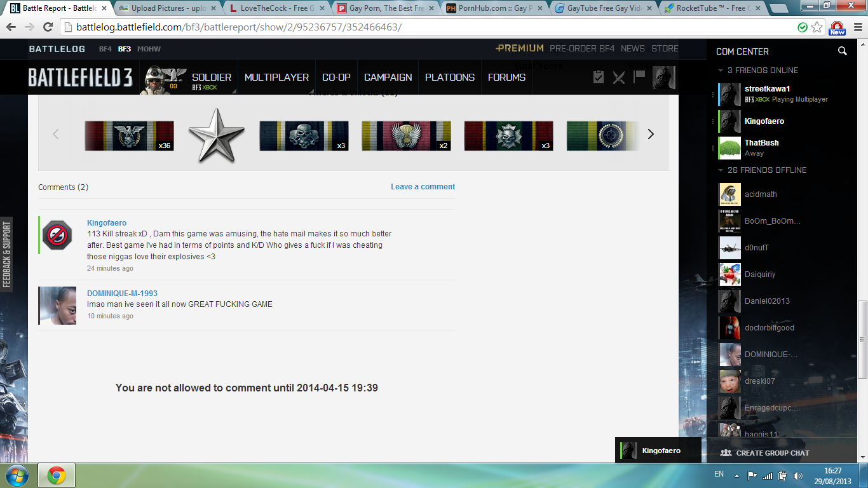The image size is (868, 488).
Task: Select friend ThatBush in Com Center
Action: tap(761, 143)
